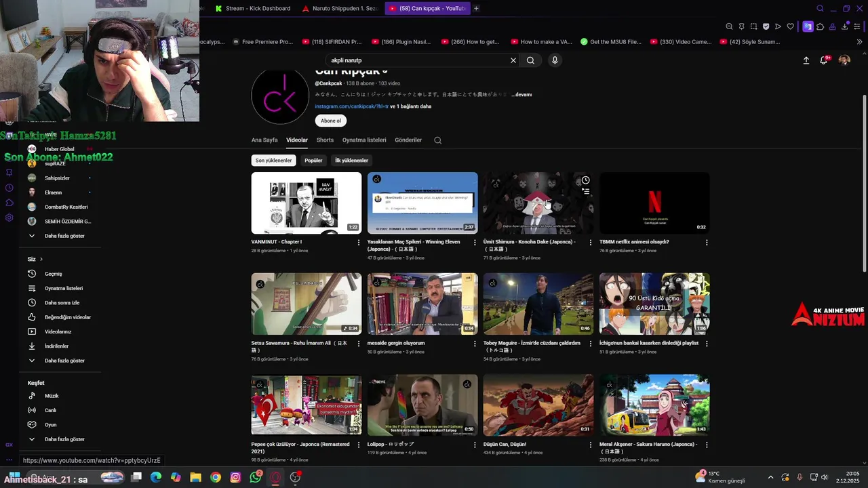Open Daha sonra izle in sidebar
Viewport: 868px width, 488px height.
coord(61,303)
